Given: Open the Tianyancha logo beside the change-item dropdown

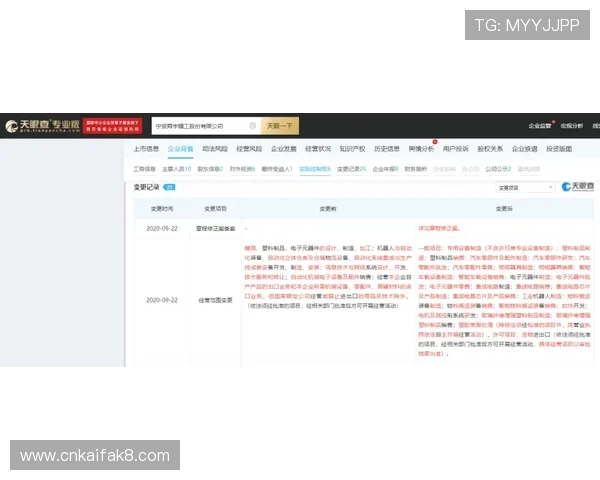Looking at the screenshot, I should [x=578, y=187].
